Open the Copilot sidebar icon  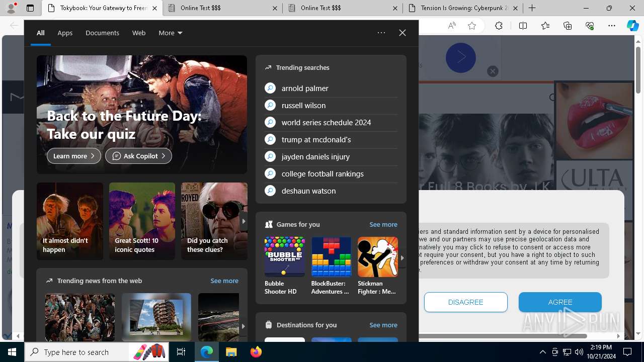point(632,26)
